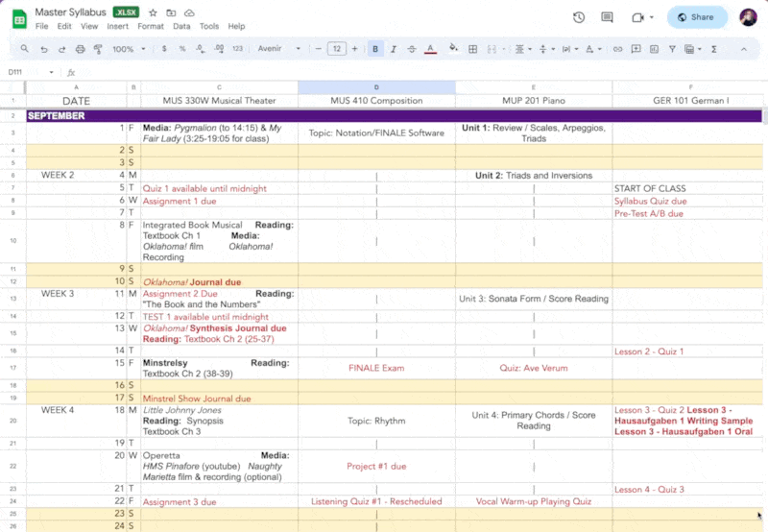Open the borders menu
Screen dimensions: 768x532
pos(472,49)
